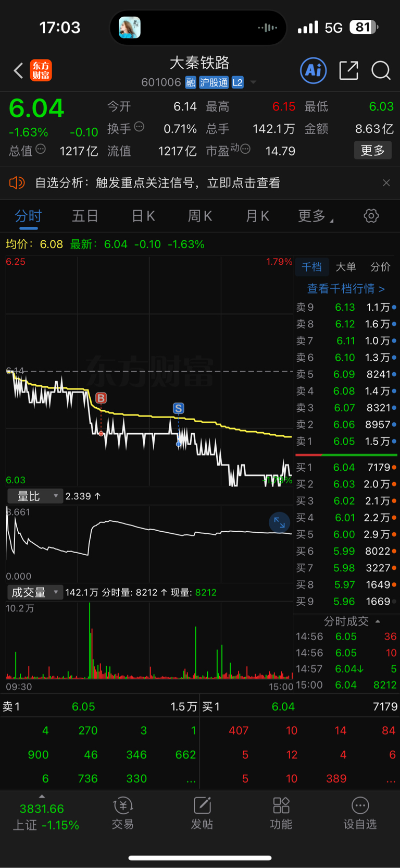The height and width of the screenshot is (868, 400).
Task: Switch to 分时 chart tab
Action: [x=28, y=216]
